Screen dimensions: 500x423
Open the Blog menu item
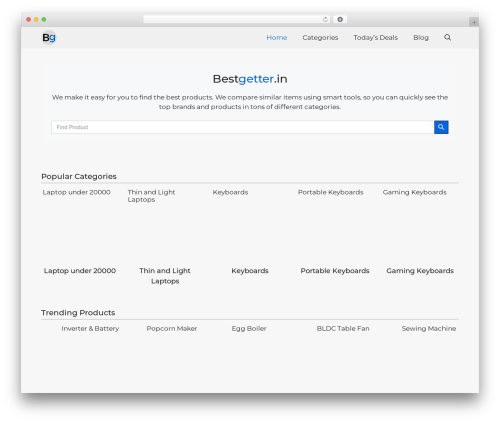tap(421, 37)
